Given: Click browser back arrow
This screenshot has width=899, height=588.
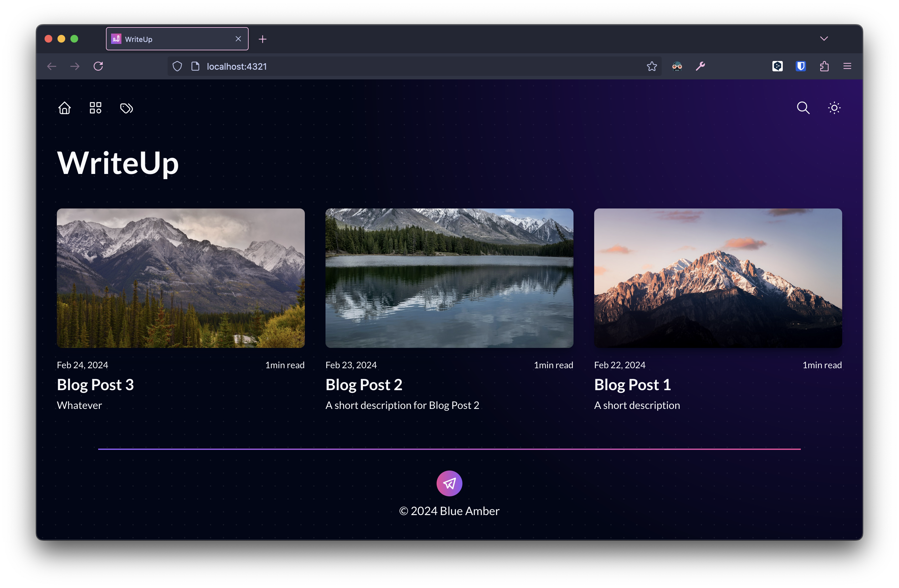Looking at the screenshot, I should (52, 66).
